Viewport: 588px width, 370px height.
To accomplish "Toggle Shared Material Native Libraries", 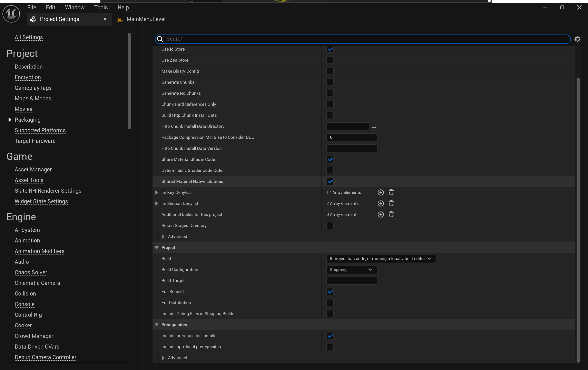I will tap(330, 181).
